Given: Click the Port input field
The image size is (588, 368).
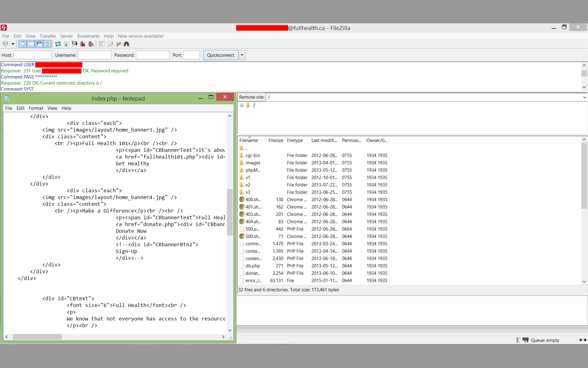Looking at the screenshot, I should pyautogui.click(x=192, y=55).
